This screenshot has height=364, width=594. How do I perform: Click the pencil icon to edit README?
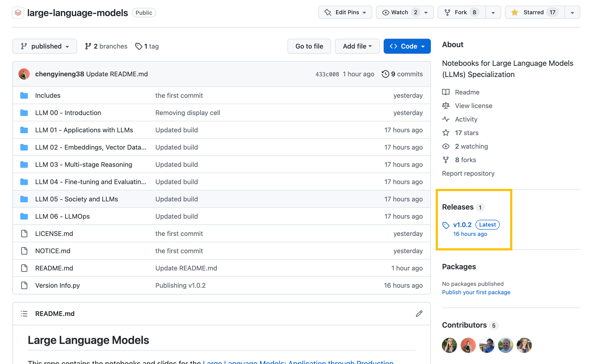click(419, 314)
